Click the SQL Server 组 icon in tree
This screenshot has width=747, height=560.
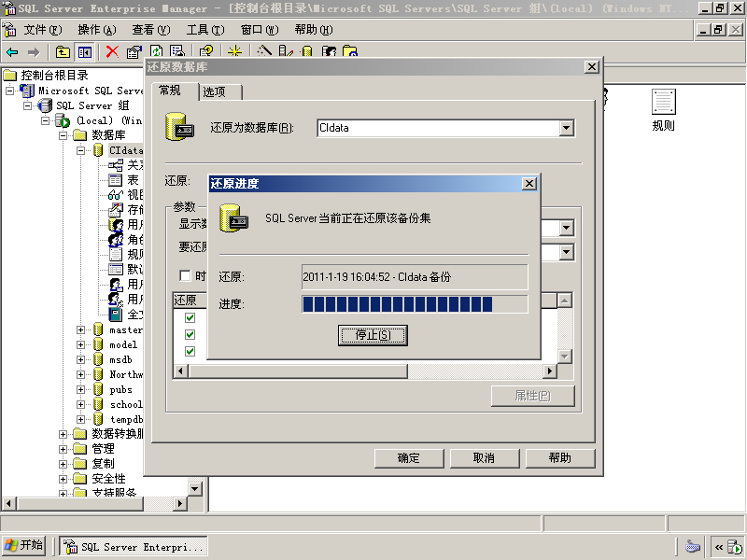pos(45,105)
